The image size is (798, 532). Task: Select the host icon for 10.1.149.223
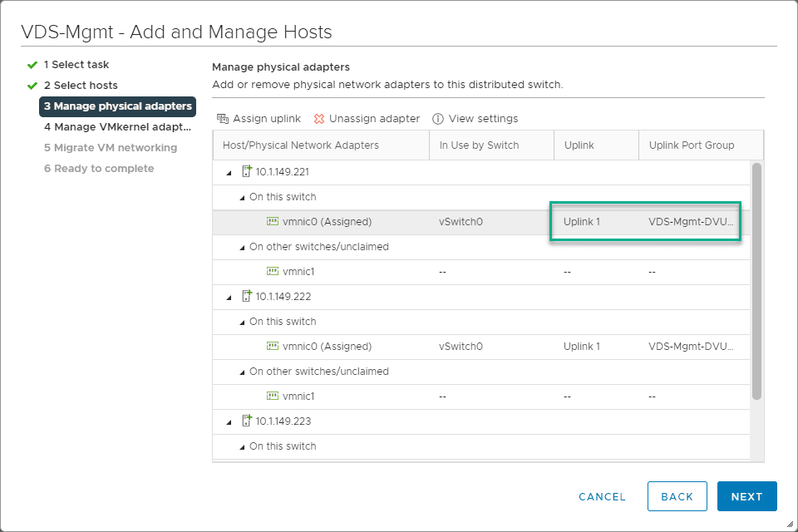(246, 421)
